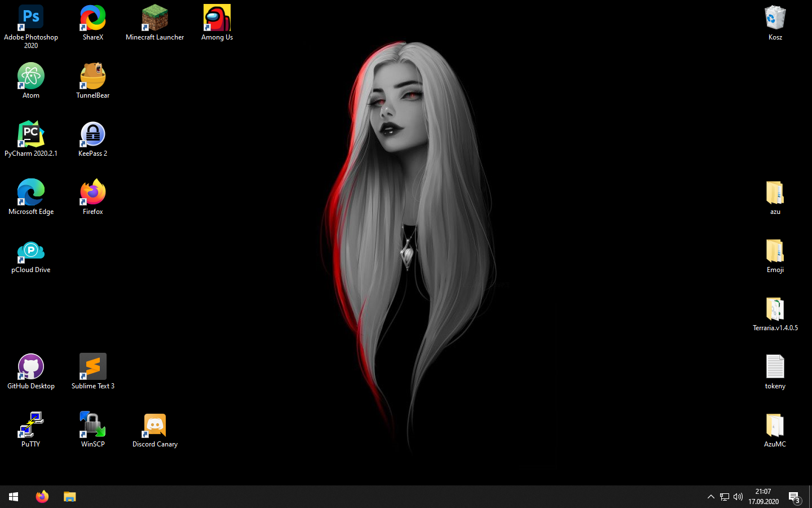Image resolution: width=812 pixels, height=508 pixels.
Task: Open File Explorer from the taskbar
Action: coord(69,497)
